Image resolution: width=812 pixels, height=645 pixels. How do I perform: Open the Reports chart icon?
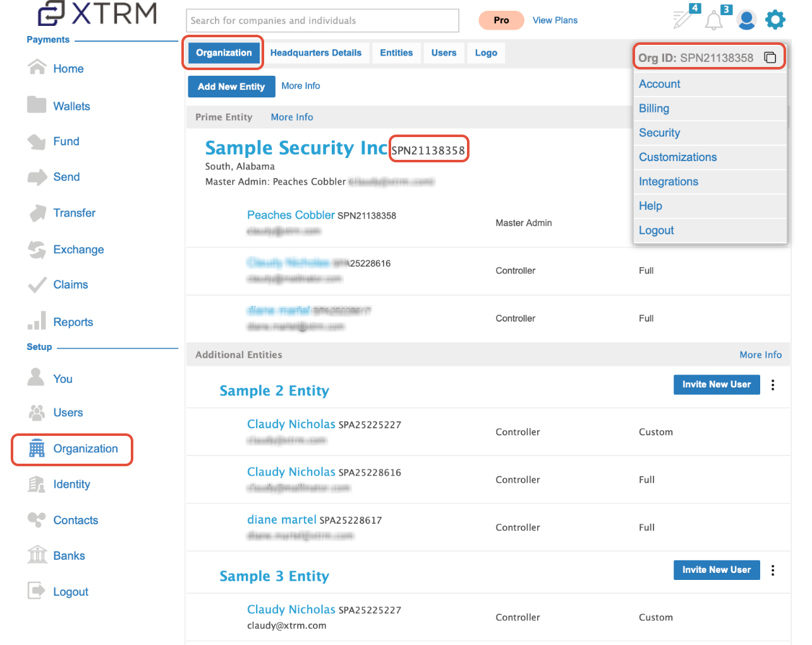tap(37, 320)
